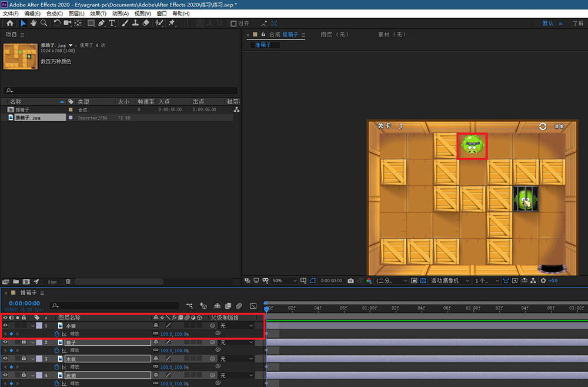This screenshot has height=387, width=588.
Task: Select the Unified Camera tool
Action: 68,24
